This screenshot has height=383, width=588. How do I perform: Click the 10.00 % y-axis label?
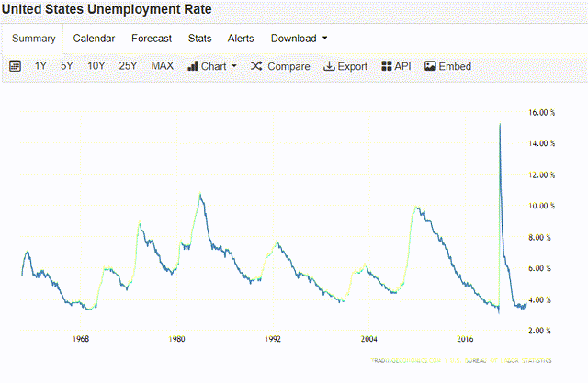(541, 206)
